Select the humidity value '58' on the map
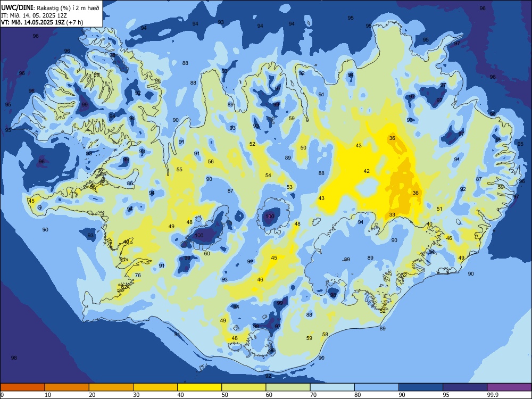The width and height of the screenshot is (532, 399). 325,334
